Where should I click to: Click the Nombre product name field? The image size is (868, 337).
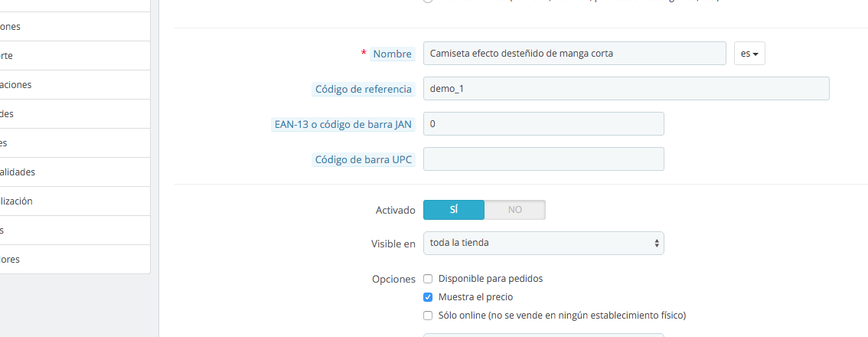[574, 53]
